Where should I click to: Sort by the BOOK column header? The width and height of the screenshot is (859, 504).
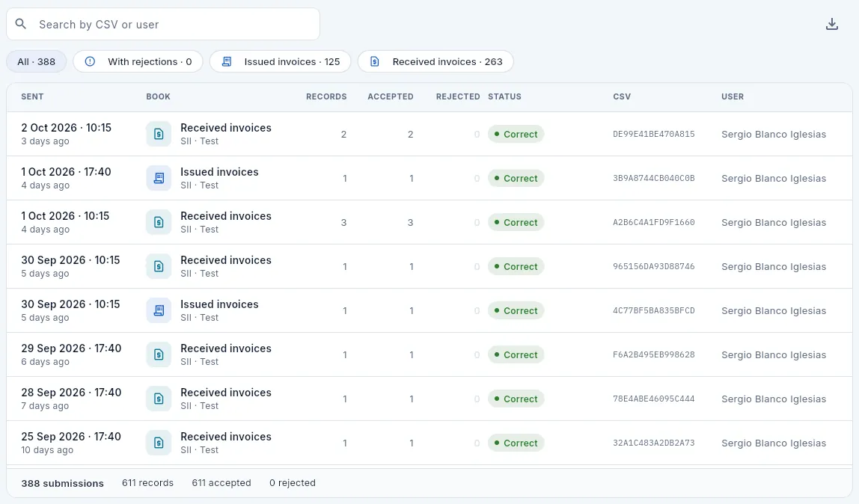click(159, 97)
